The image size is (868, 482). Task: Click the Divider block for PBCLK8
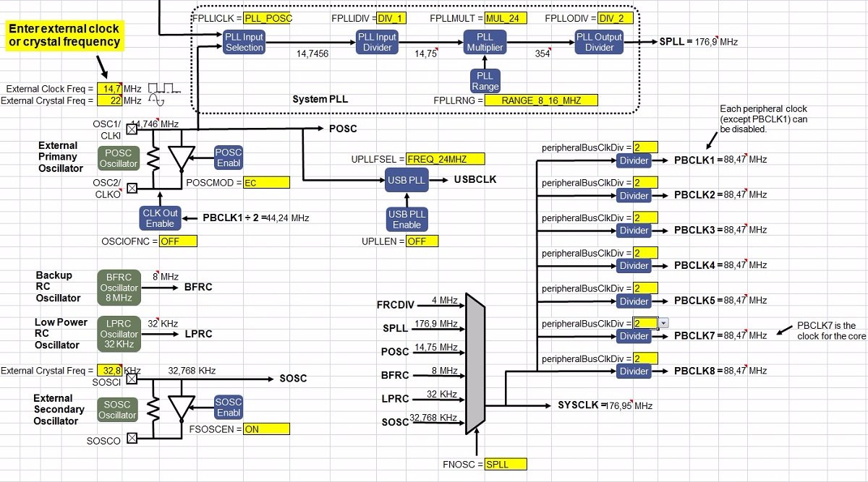click(x=634, y=371)
